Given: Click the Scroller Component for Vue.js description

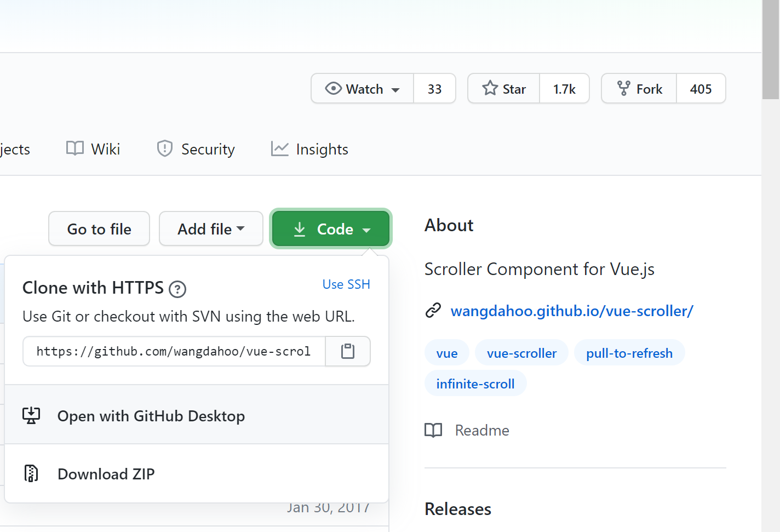Looking at the screenshot, I should [x=540, y=269].
